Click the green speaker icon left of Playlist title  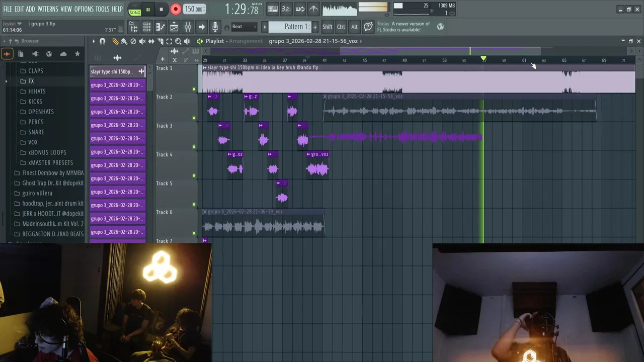(x=200, y=41)
